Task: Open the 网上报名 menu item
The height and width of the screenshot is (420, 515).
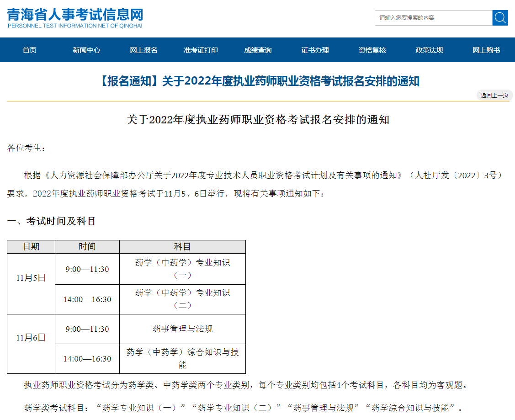Action: [x=143, y=50]
